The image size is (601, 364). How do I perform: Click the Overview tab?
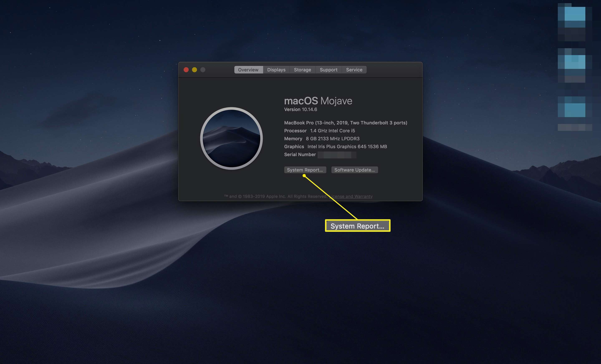click(x=248, y=70)
